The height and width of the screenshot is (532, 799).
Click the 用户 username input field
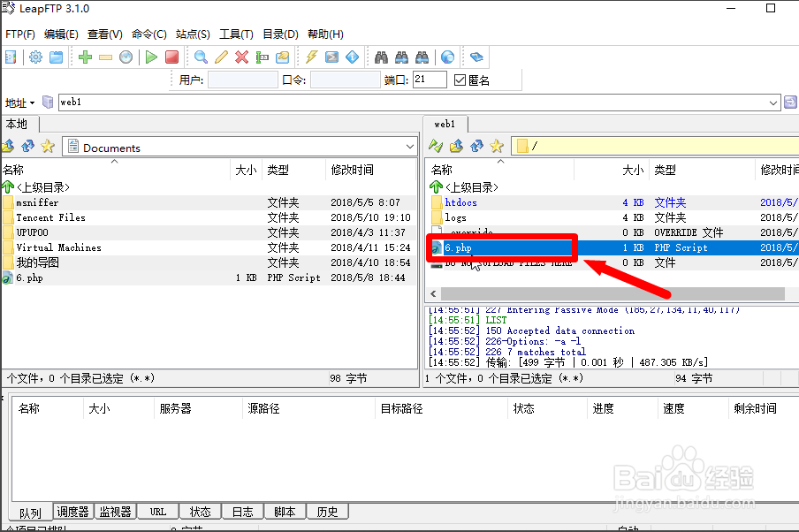click(x=242, y=80)
